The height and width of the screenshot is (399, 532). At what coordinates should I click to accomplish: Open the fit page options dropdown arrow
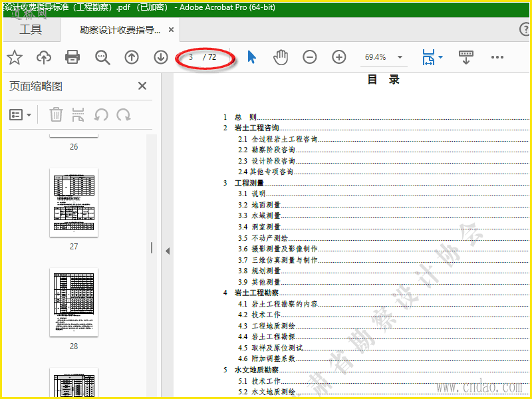[440, 57]
